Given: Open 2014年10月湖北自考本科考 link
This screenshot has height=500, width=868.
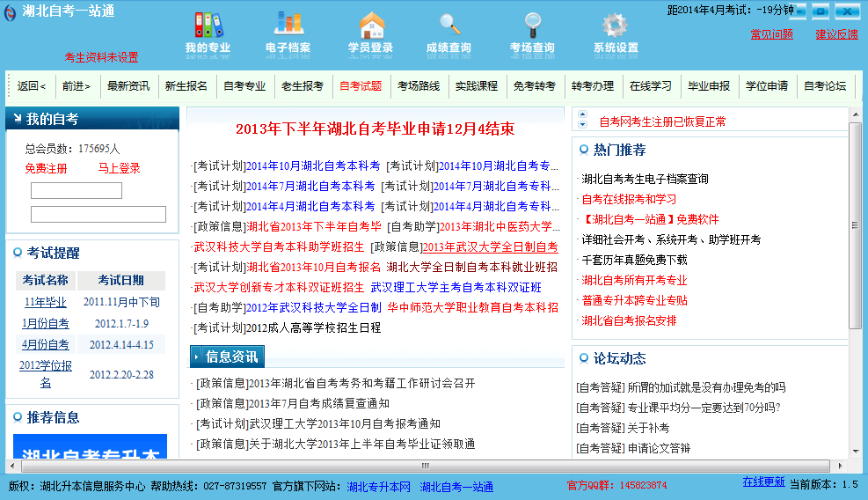Looking at the screenshot, I should point(313,165).
